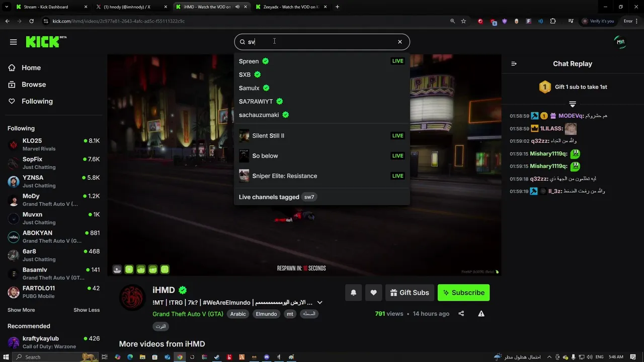The width and height of the screenshot is (644, 362).
Task: Mute the iHMD tab audio icon
Action: point(237,7)
